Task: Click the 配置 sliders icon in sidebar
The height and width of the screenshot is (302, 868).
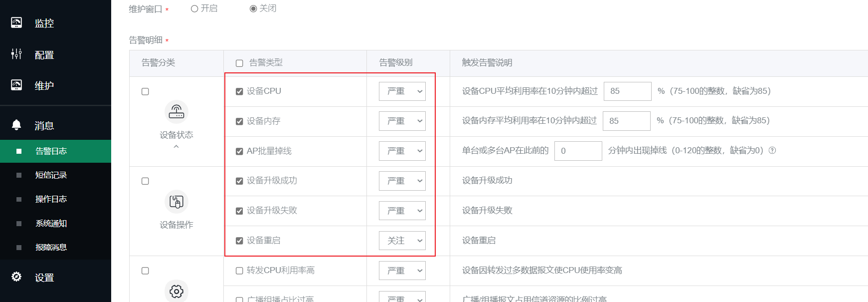Action: point(16,54)
